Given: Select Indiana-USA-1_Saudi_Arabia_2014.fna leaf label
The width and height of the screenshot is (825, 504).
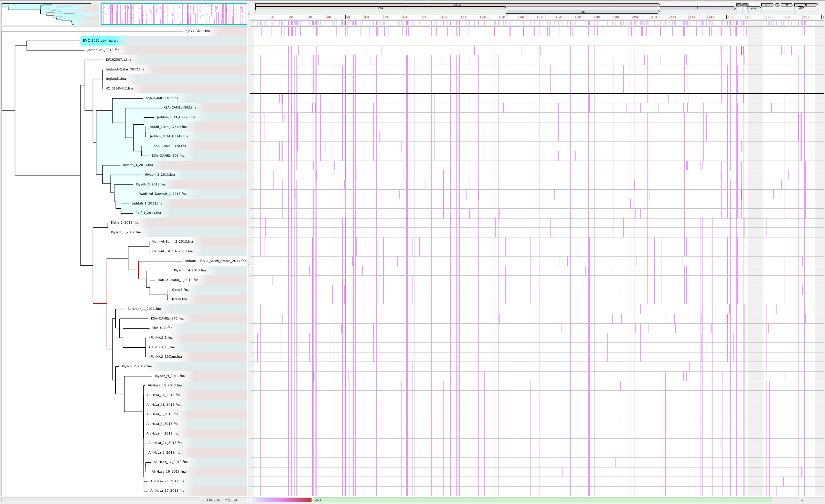Looking at the screenshot, I should [215, 261].
